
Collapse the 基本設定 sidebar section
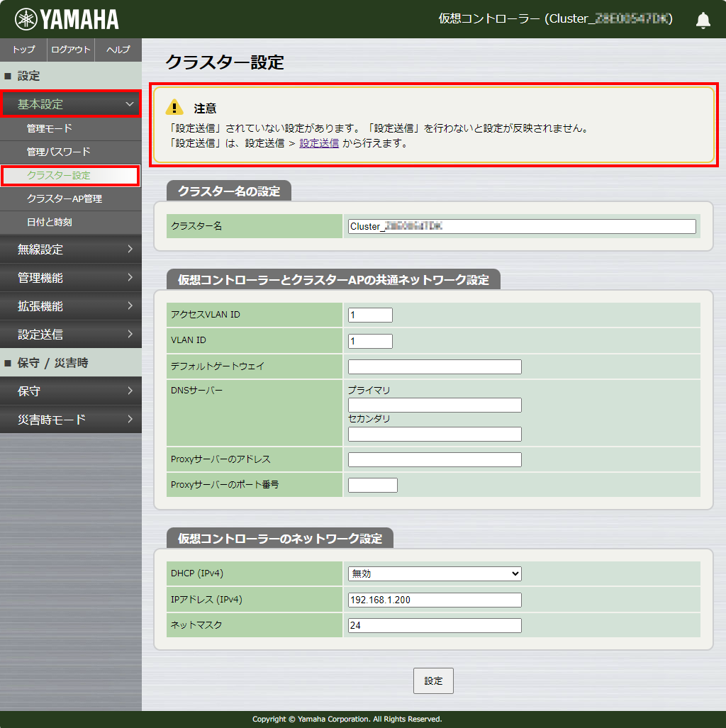71,103
